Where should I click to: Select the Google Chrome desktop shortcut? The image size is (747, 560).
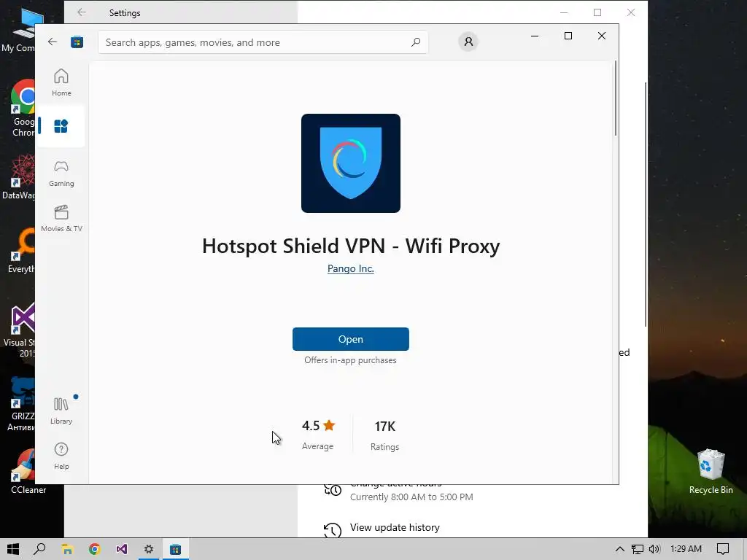pyautogui.click(x=23, y=109)
